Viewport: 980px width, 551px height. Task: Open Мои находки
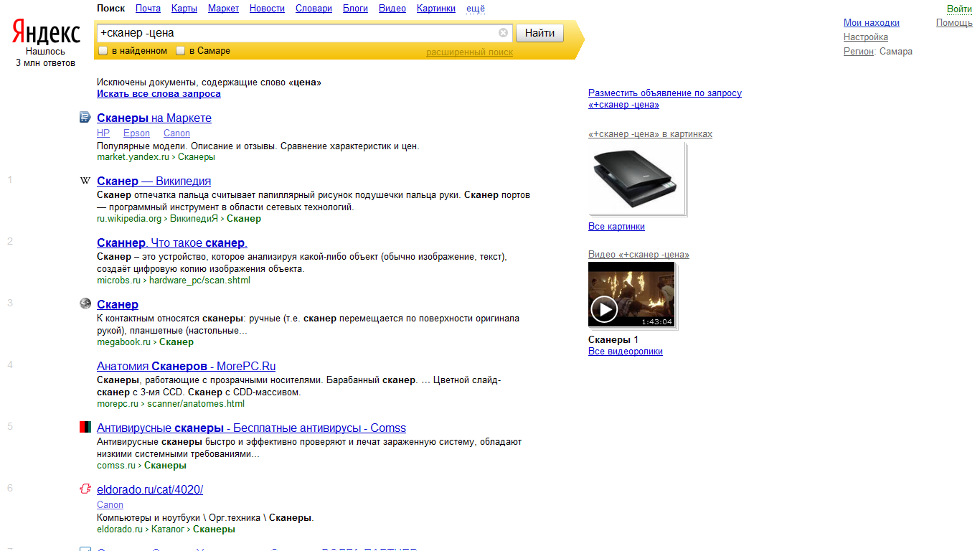pyautogui.click(x=872, y=23)
